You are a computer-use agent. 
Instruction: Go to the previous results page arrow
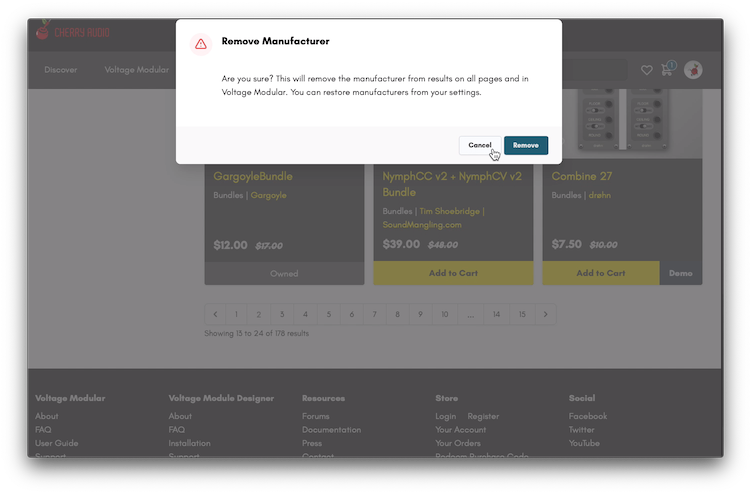pos(216,314)
